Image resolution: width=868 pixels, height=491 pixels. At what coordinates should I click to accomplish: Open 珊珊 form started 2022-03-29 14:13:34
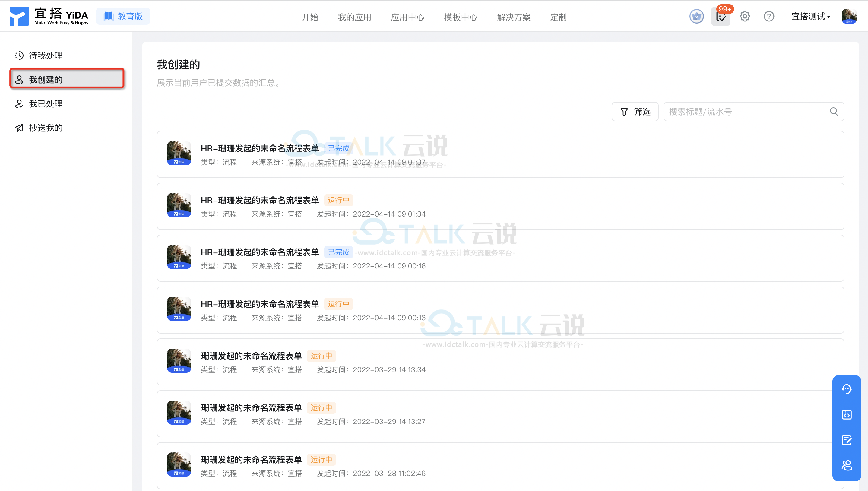coord(500,362)
